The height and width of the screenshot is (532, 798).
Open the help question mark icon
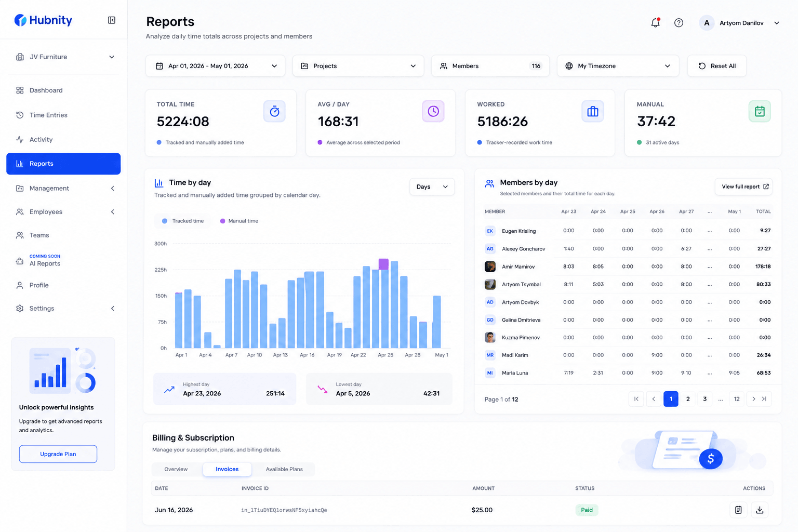679,23
